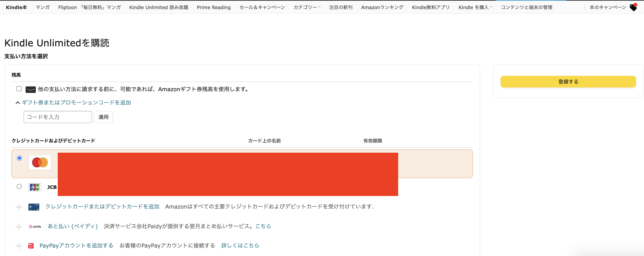Screen dimensions: 644x256
Task: Enable Amazon gift card balance checkbox
Action: 19,89
